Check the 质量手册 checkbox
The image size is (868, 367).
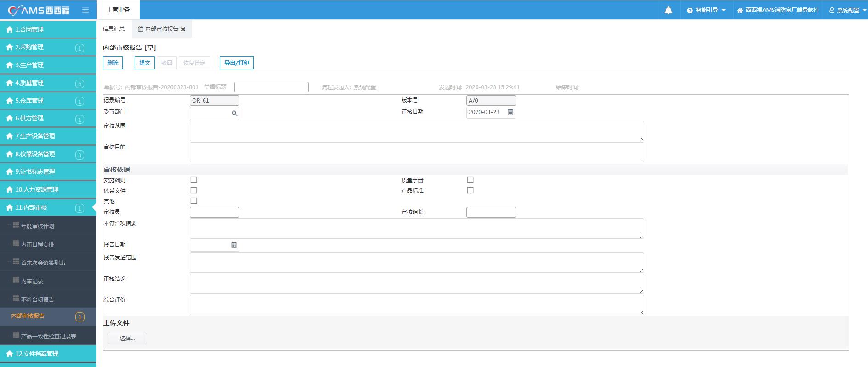pos(471,180)
